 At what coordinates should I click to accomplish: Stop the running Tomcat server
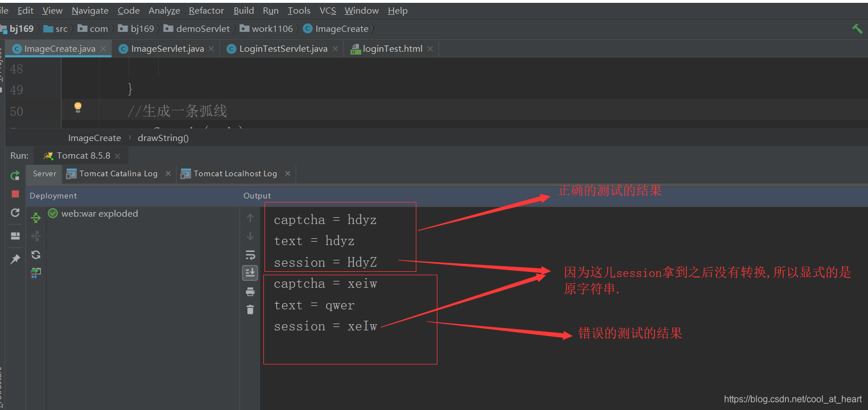(x=15, y=194)
